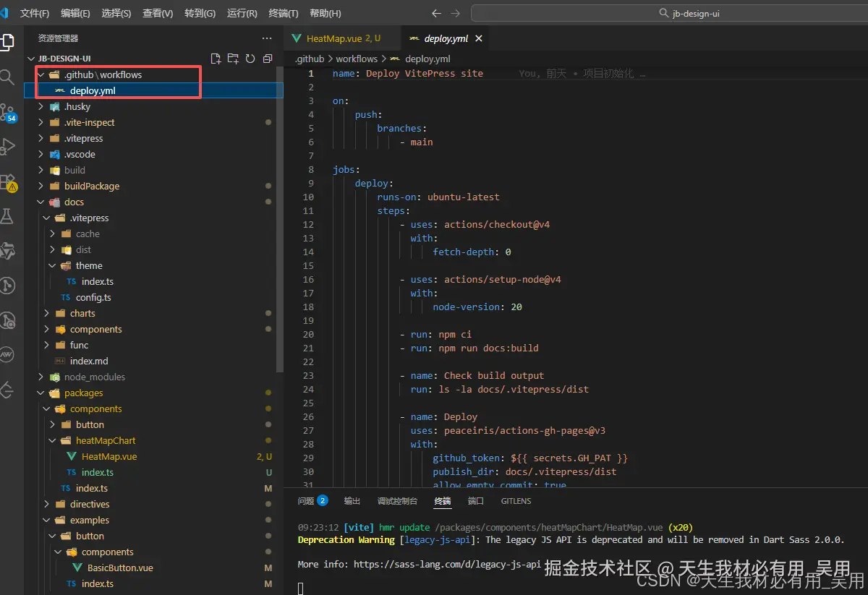Open the Search view in activity bar

[x=7, y=77]
